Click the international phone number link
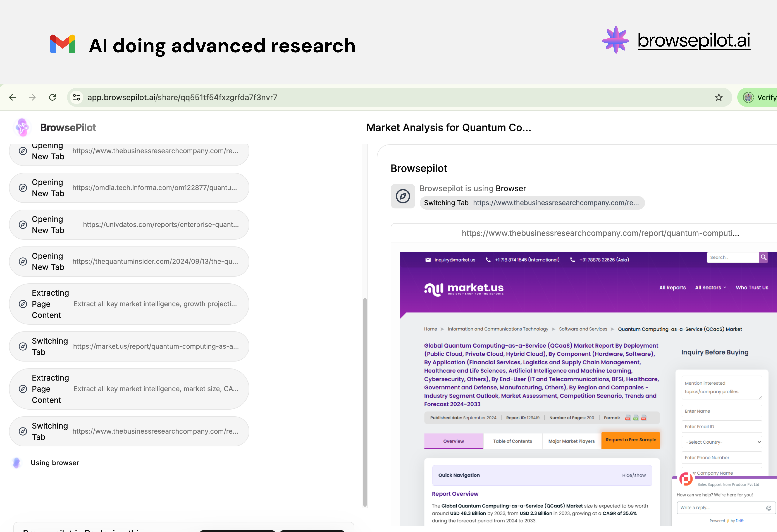The image size is (777, 532). [x=523, y=260]
